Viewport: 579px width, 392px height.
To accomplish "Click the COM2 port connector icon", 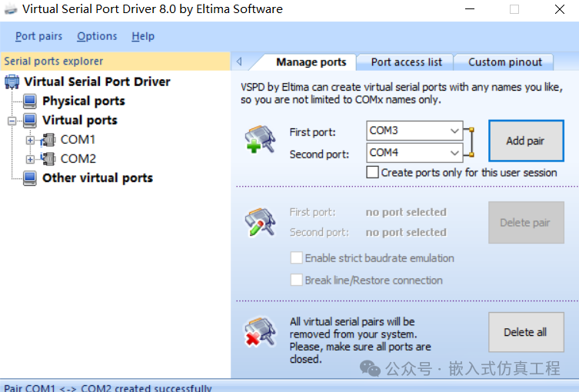I will (x=48, y=158).
